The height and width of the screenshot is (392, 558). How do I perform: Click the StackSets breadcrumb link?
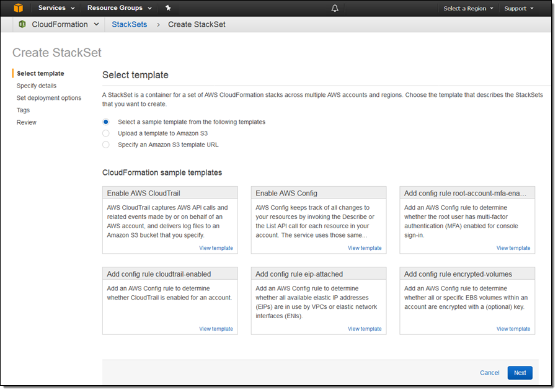tap(129, 24)
